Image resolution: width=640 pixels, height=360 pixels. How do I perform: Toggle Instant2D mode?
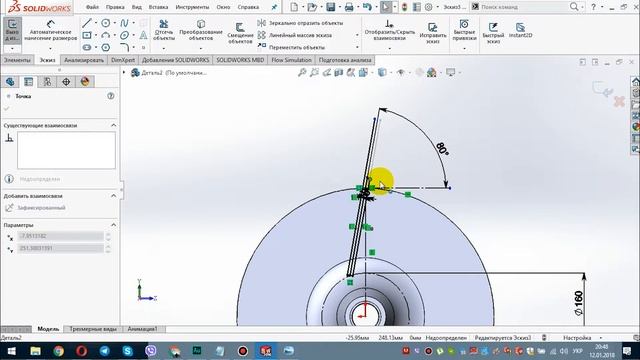[x=520, y=30]
